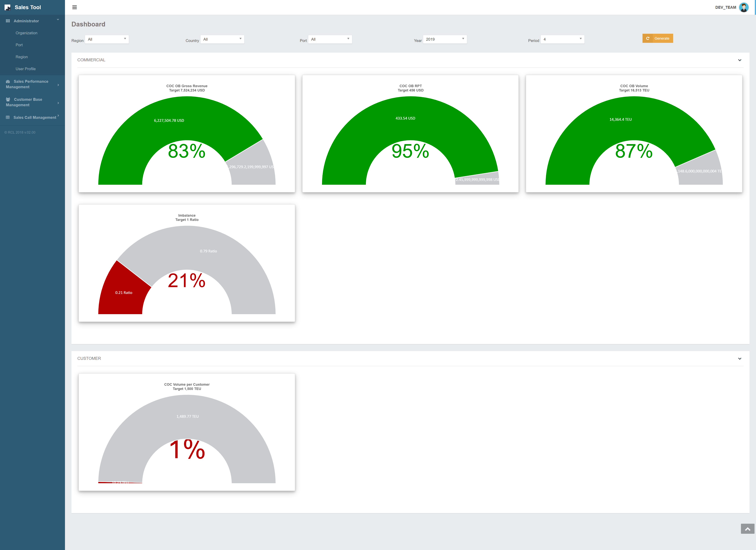This screenshot has height=550, width=756.
Task: Click the 14,364.4 TEU label
Action: [620, 119]
